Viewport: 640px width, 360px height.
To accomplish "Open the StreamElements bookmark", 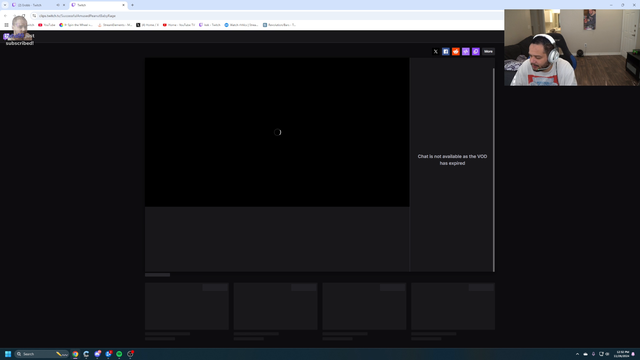I will pos(115,25).
